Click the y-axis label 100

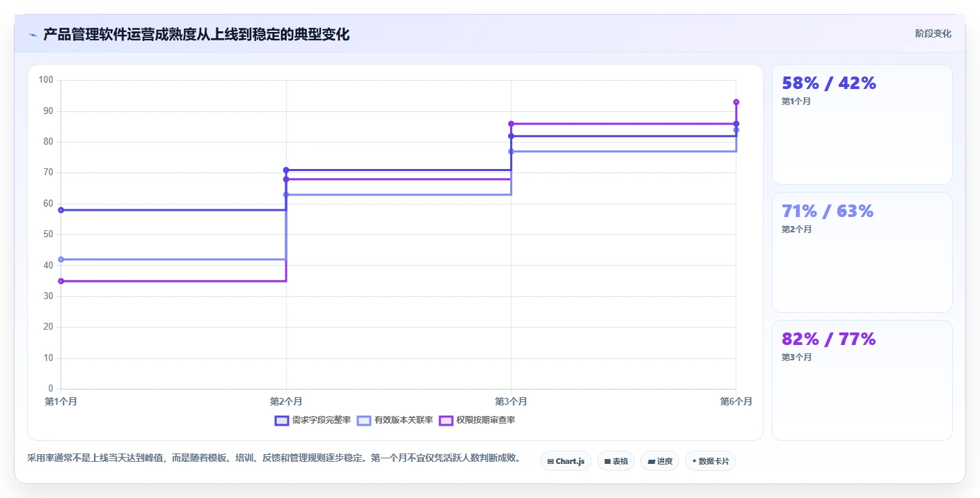tap(46, 80)
